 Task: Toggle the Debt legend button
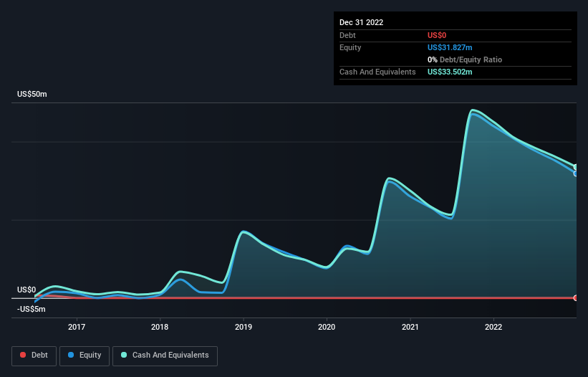pyautogui.click(x=34, y=355)
